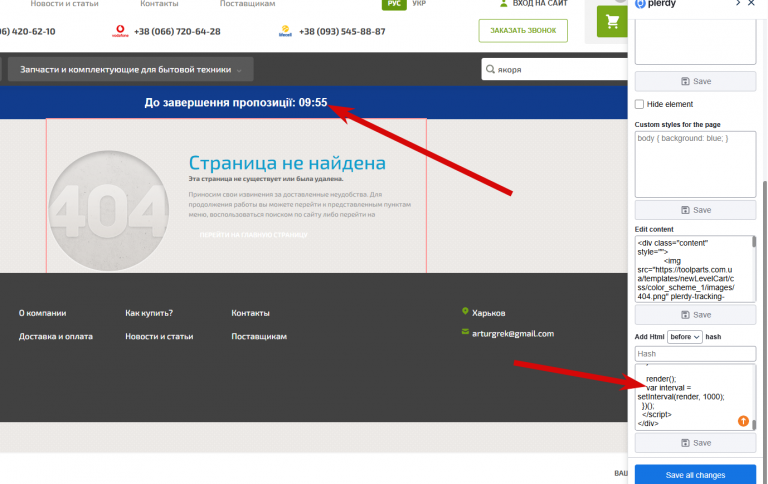Viewport: 768px width, 484px height.
Task: Switch site language to РУС
Action: [x=394, y=3]
